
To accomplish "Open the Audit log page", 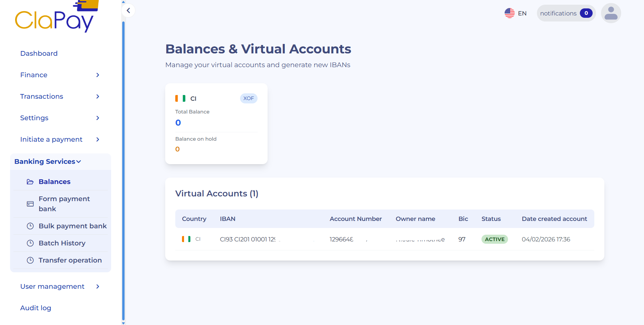I will [36, 308].
